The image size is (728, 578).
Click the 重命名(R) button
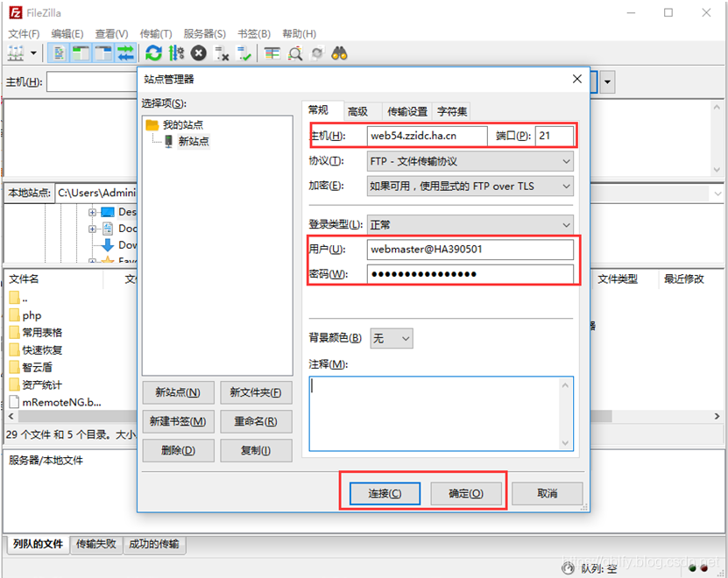pyautogui.click(x=256, y=421)
